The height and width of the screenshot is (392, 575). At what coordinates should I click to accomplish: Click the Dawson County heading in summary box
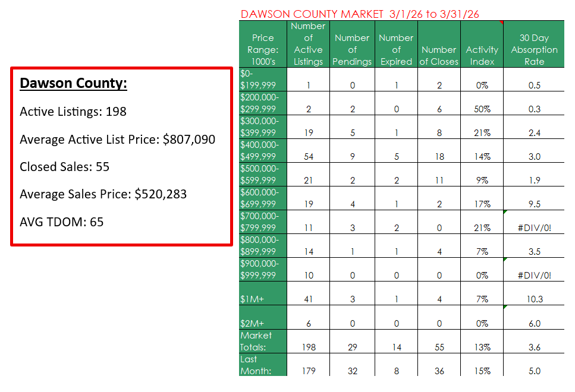tap(73, 83)
